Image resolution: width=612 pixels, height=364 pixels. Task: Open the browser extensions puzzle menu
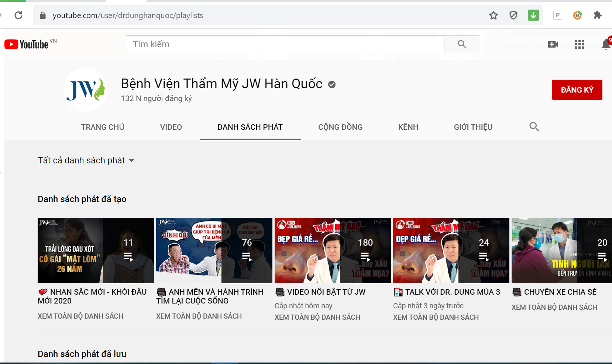[x=598, y=15]
